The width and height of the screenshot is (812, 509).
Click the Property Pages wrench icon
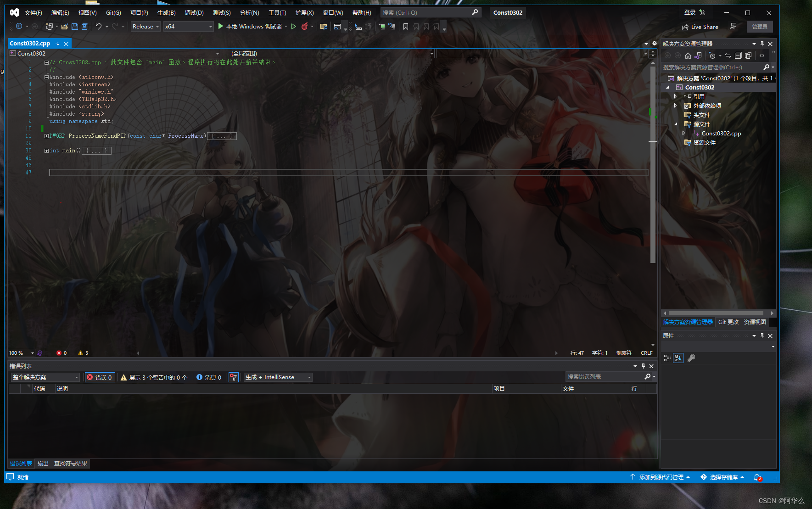[x=691, y=358]
